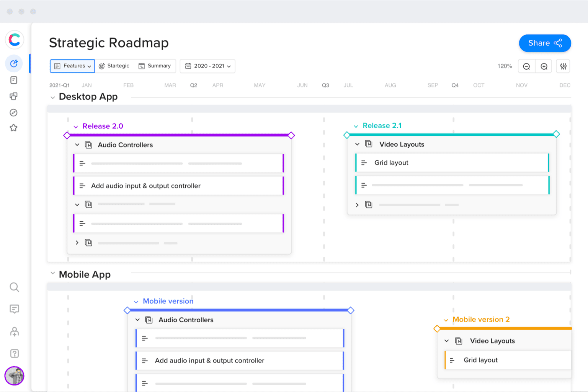Expand the collapsed item under Grid layout

click(x=357, y=205)
